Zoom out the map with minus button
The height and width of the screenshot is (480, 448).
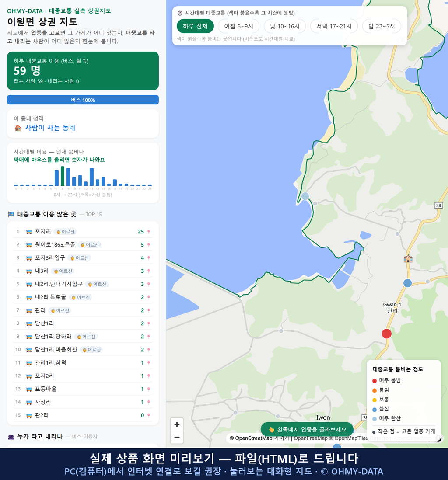click(x=177, y=437)
